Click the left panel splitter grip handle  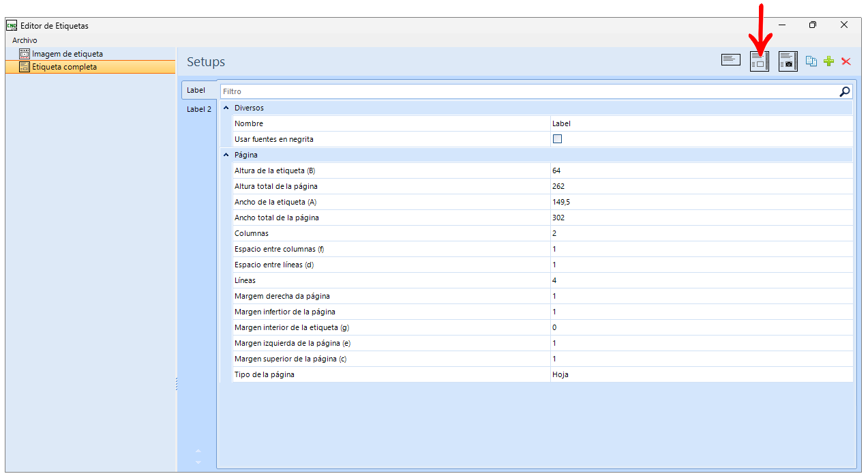click(x=177, y=385)
